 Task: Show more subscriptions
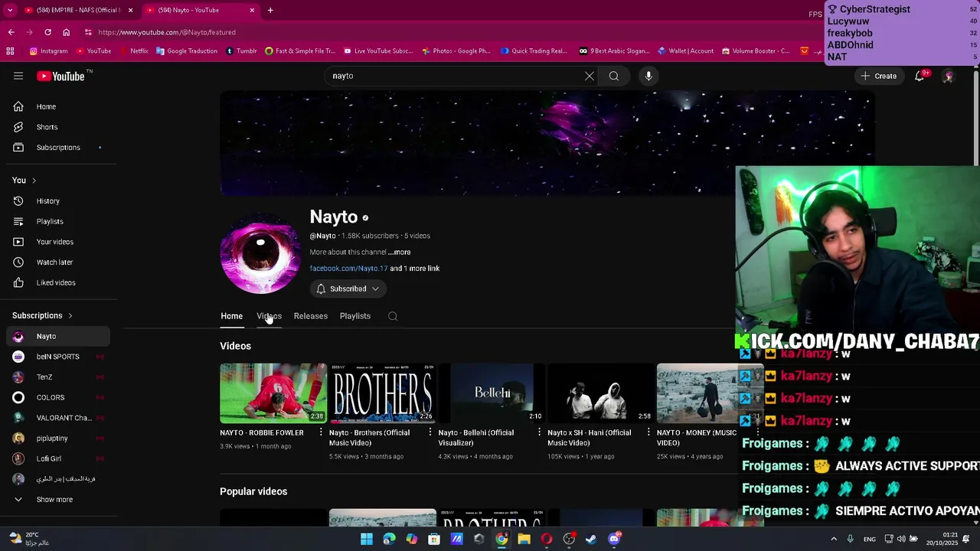[58, 500]
